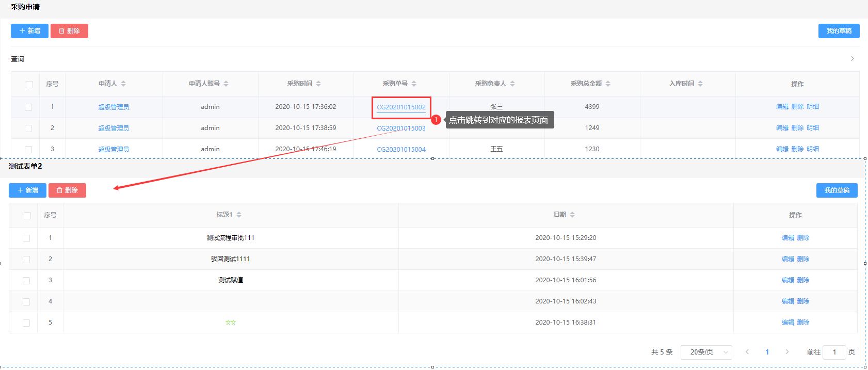Toggle sort arrows on 采购总金额 column
The image size is (868, 370).
608,84
